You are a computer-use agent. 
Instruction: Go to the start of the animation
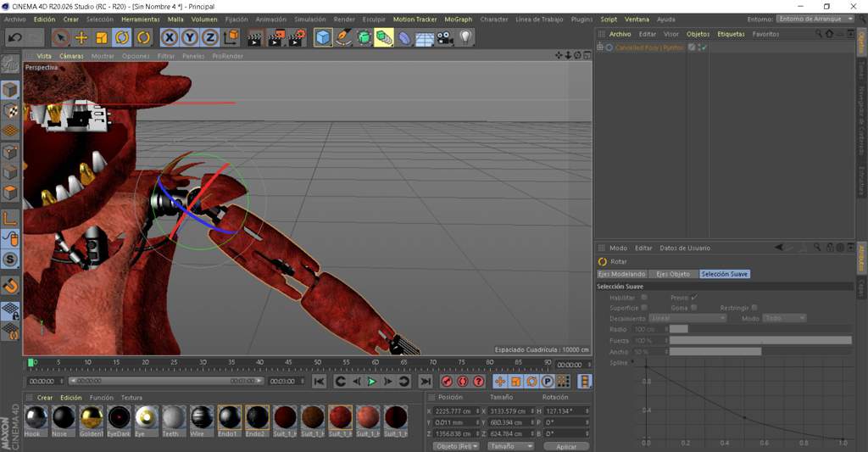coord(320,381)
